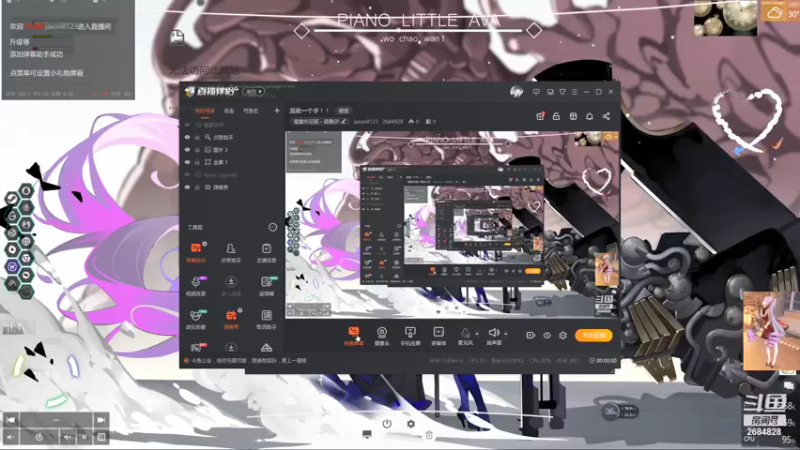Open the gift box icon with red dot
The image size is (800, 450).
tap(540, 116)
